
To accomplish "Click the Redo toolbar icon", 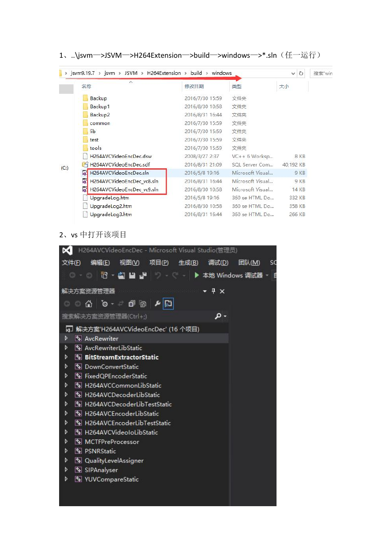I will pyautogui.click(x=175, y=275).
